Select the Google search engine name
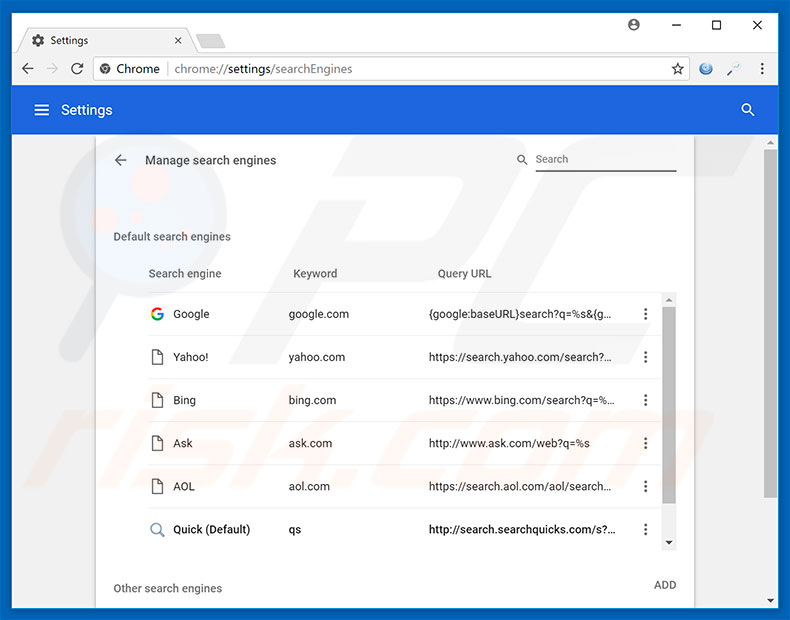 191,314
